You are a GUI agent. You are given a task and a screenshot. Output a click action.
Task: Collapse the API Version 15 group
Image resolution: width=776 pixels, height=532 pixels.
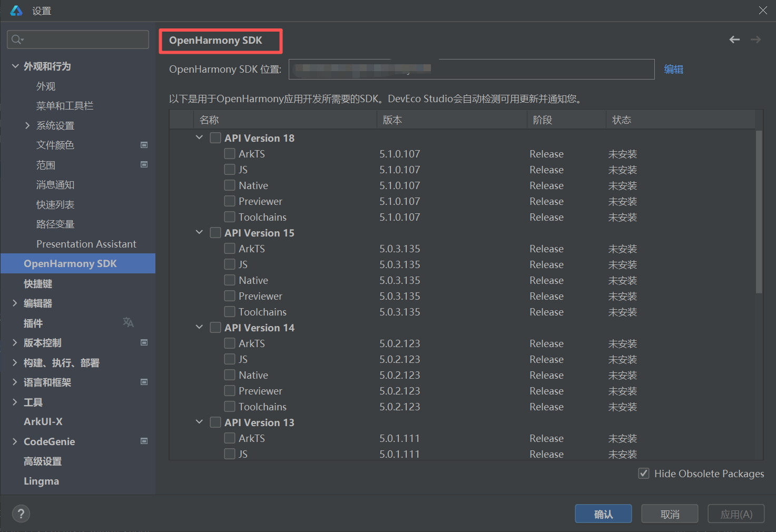pos(199,232)
